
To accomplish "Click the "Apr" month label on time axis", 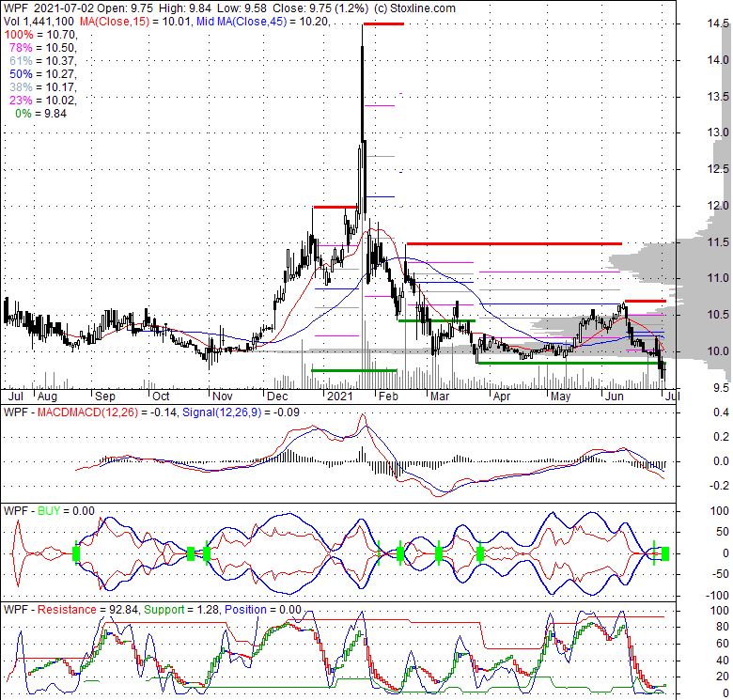I will pos(502,397).
